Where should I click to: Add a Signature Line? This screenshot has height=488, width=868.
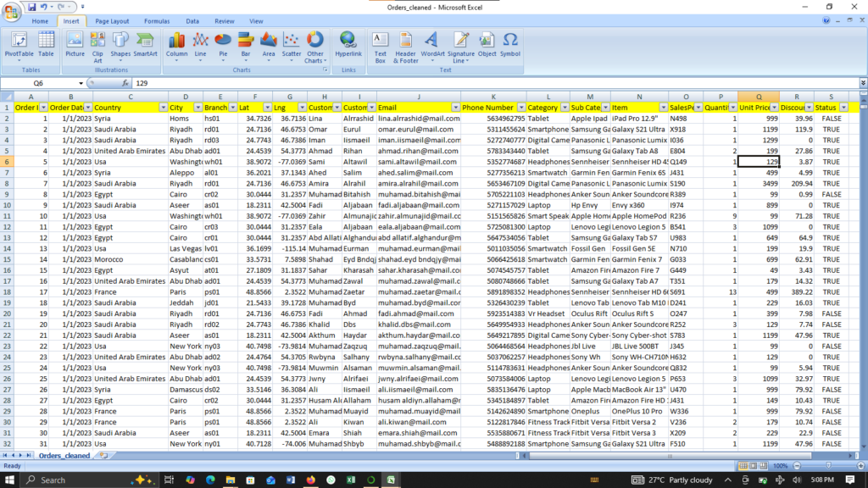pos(460,47)
